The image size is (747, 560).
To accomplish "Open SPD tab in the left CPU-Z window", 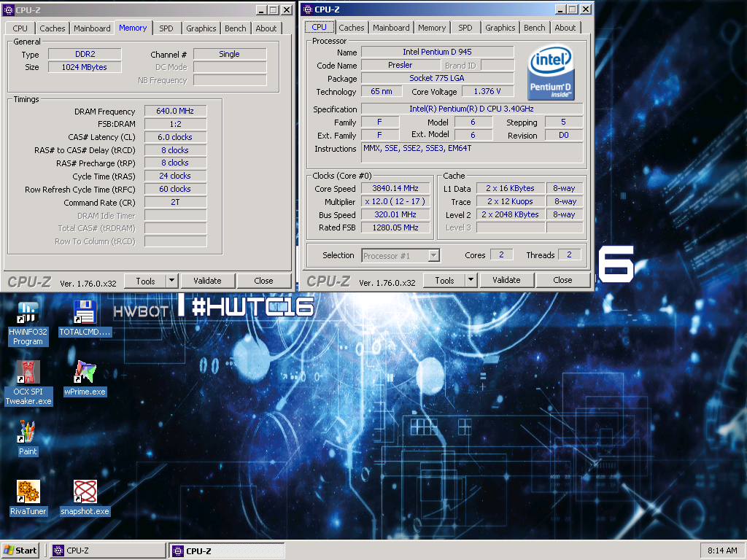I will 166,28.
